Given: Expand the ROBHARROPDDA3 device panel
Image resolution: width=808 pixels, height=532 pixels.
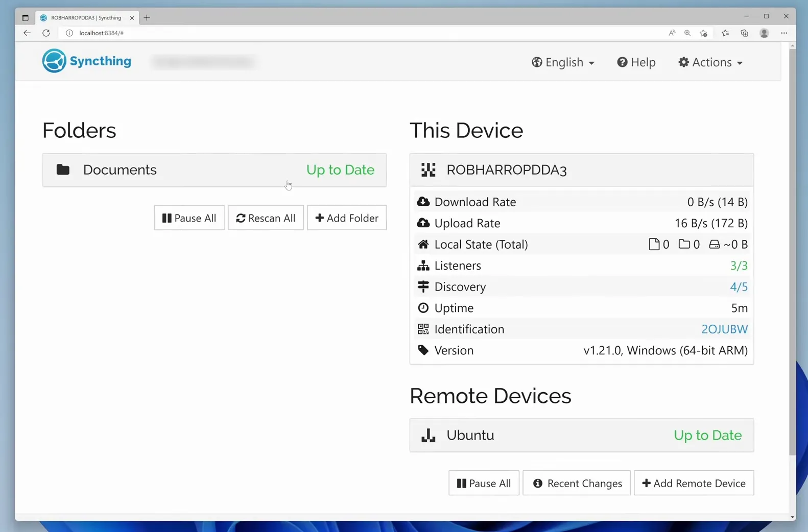Looking at the screenshot, I should coord(582,170).
